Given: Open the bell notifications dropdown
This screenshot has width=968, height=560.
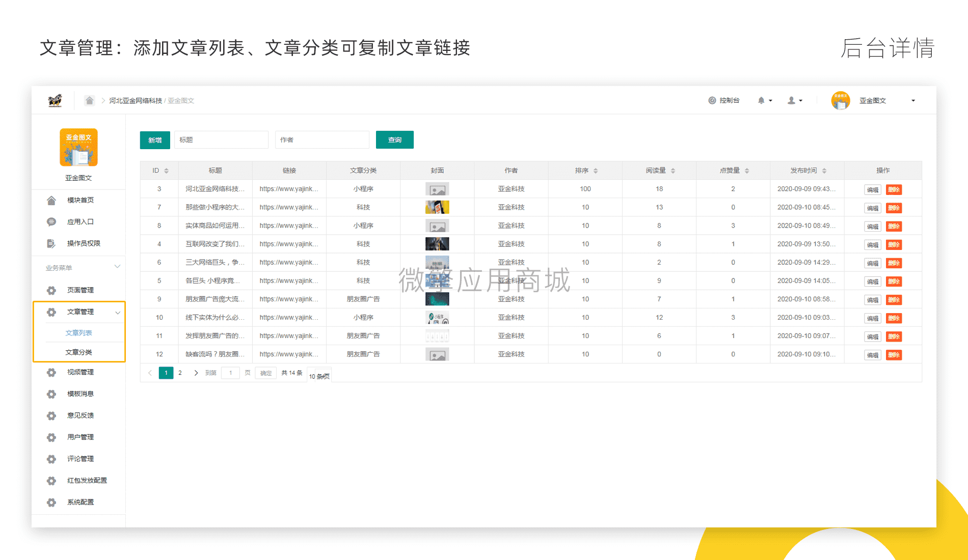Looking at the screenshot, I should click(x=765, y=100).
